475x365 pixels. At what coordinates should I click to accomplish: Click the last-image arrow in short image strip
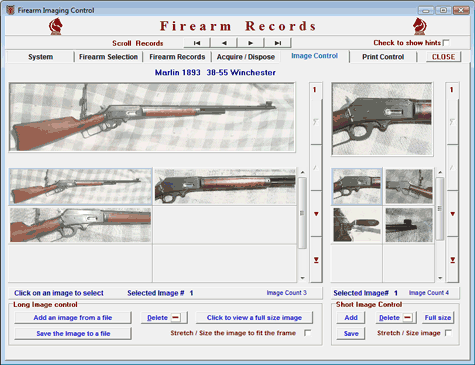pos(452,260)
